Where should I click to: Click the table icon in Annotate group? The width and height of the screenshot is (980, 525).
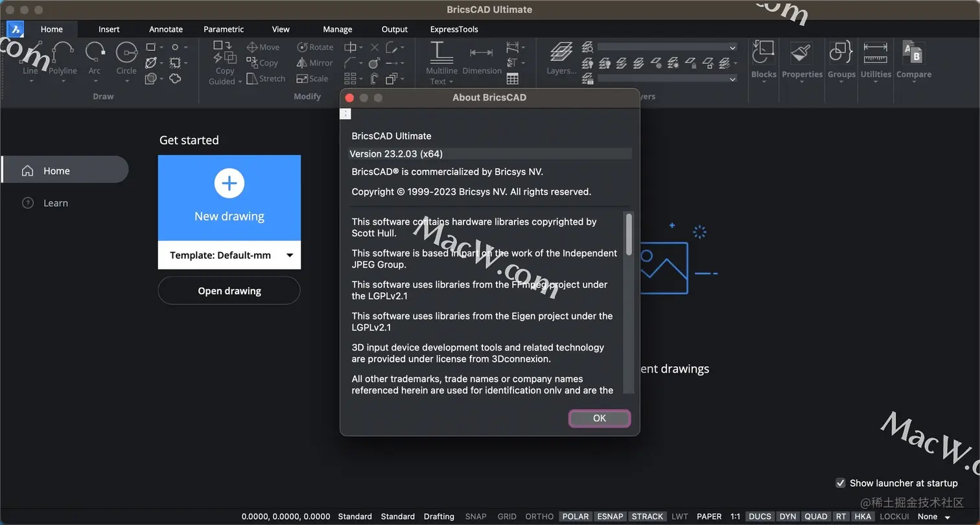coord(513,78)
